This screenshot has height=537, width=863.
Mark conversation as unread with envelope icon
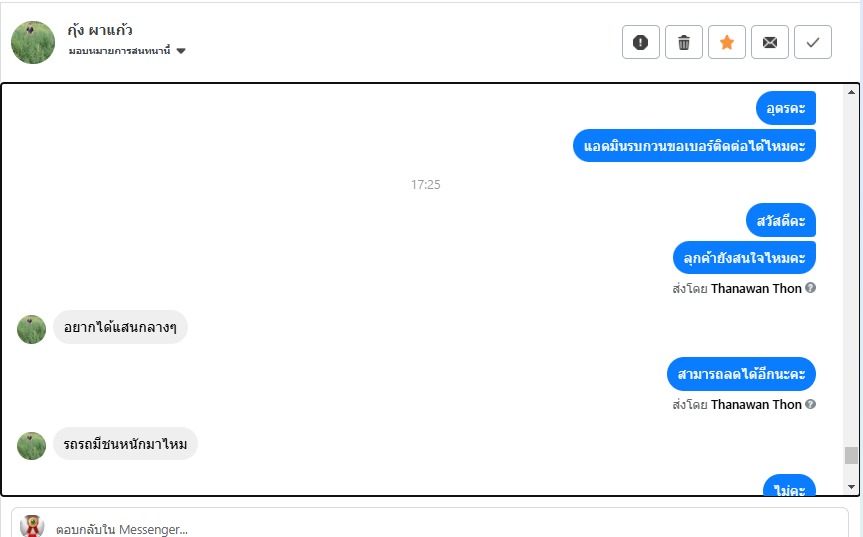(769, 42)
